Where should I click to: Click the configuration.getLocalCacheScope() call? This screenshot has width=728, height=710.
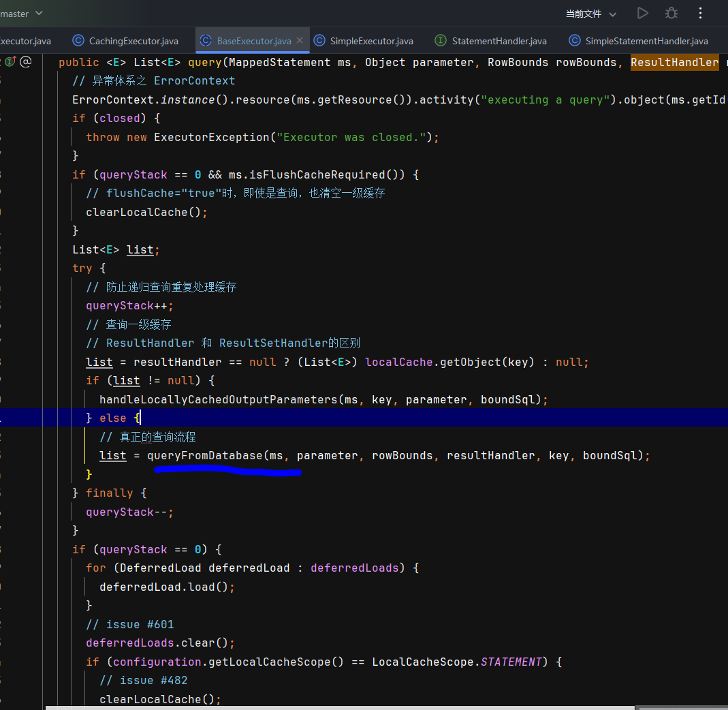[228, 662]
